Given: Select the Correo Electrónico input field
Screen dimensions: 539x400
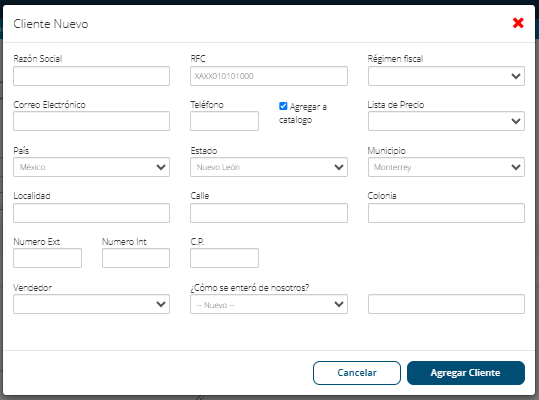Looking at the screenshot, I should click(x=91, y=121).
